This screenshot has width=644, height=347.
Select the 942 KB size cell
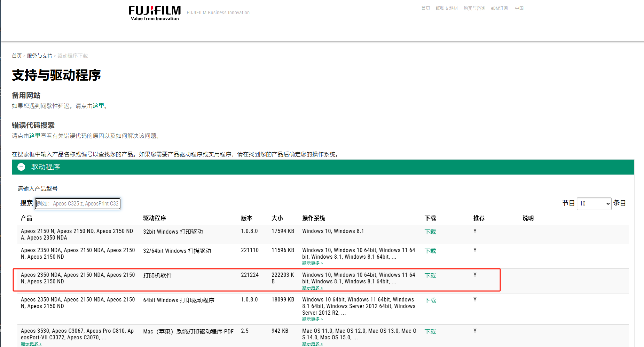tap(280, 331)
